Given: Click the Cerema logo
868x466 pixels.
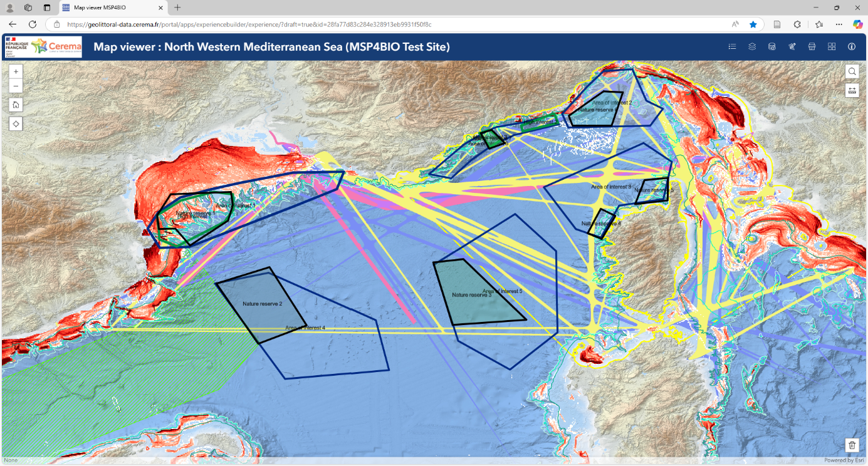Looking at the screenshot, I should [x=56, y=46].
